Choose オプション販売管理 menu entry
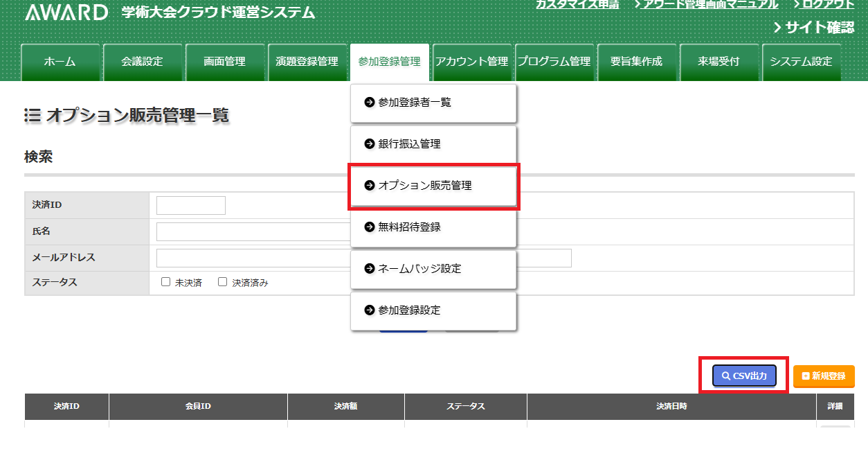The height and width of the screenshot is (449, 868). click(433, 186)
